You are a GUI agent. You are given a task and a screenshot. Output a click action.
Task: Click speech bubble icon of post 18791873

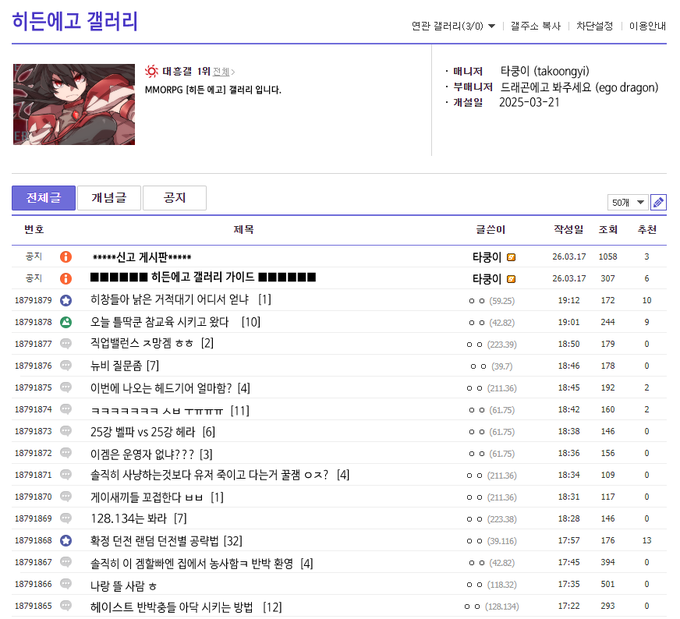point(65,431)
